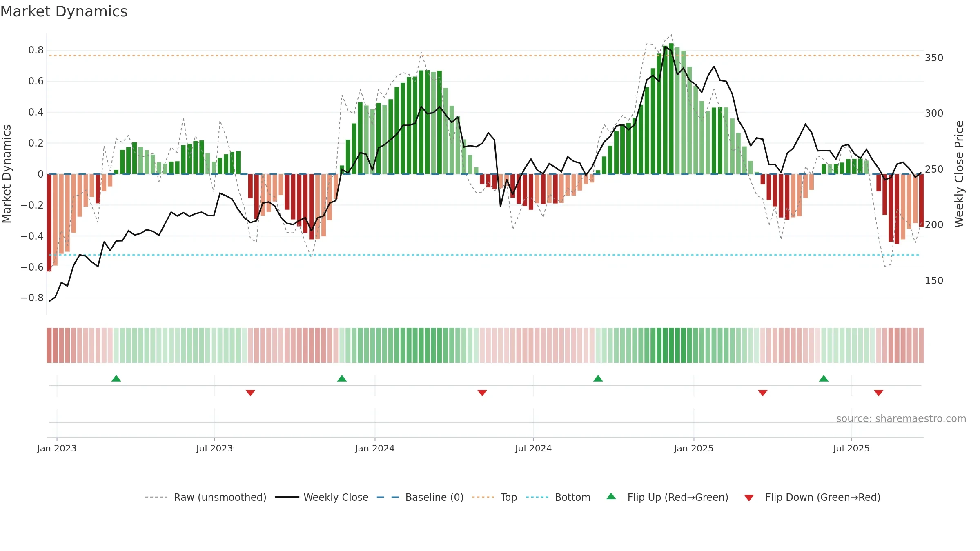The width and height of the screenshot is (980, 551).
Task: Select the flip-up marker after Jul 2024
Action: click(x=598, y=378)
